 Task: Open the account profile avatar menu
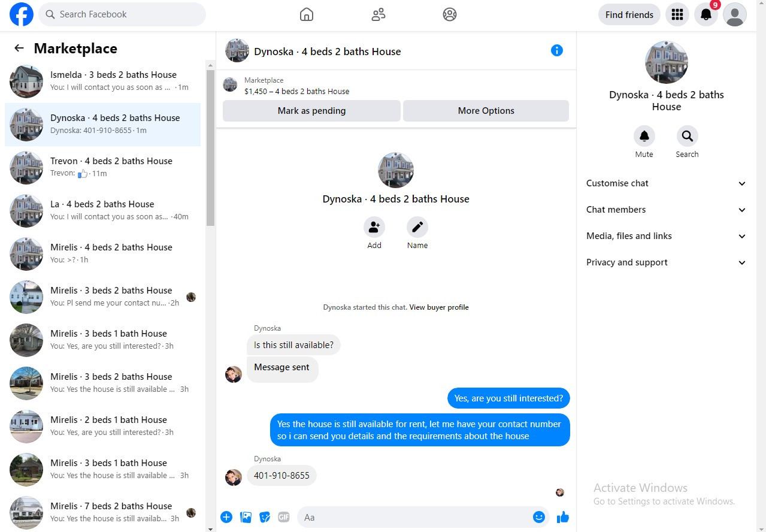point(735,14)
